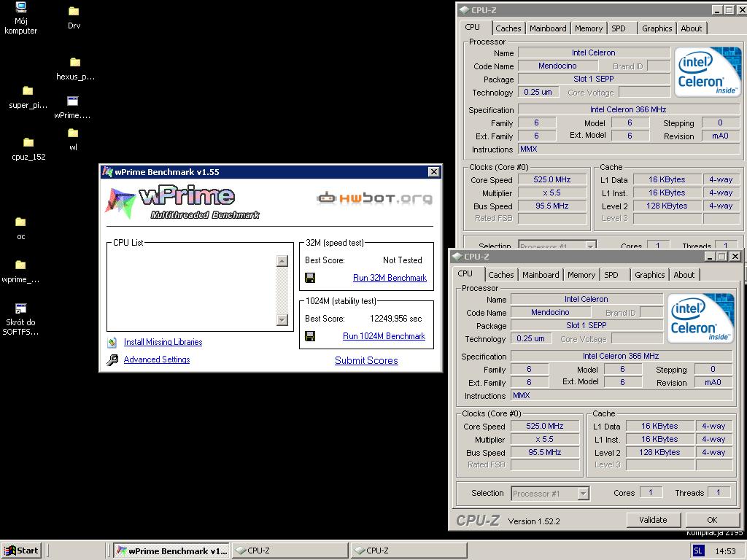Click Bus Speed 95.5 MHz in front CPU-Z

544,452
